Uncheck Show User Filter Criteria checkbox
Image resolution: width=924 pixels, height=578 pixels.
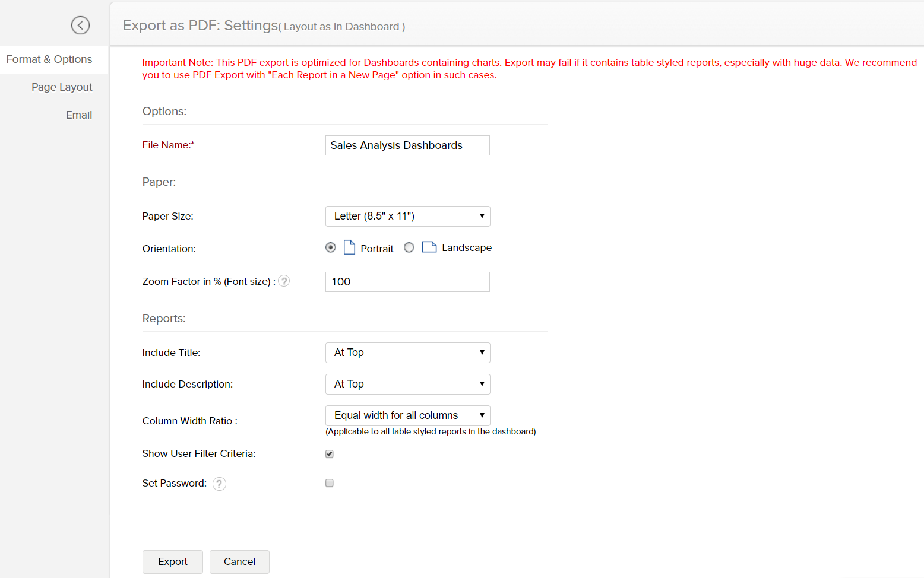click(330, 454)
